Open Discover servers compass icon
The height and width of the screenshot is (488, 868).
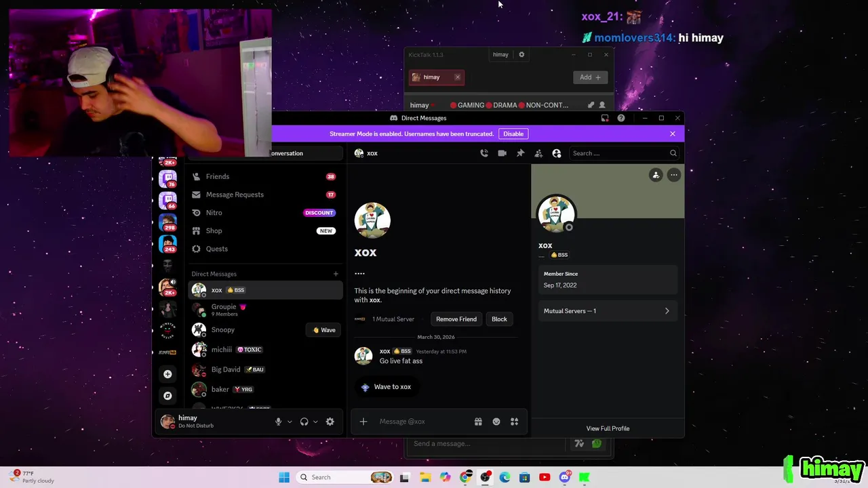[167, 396]
